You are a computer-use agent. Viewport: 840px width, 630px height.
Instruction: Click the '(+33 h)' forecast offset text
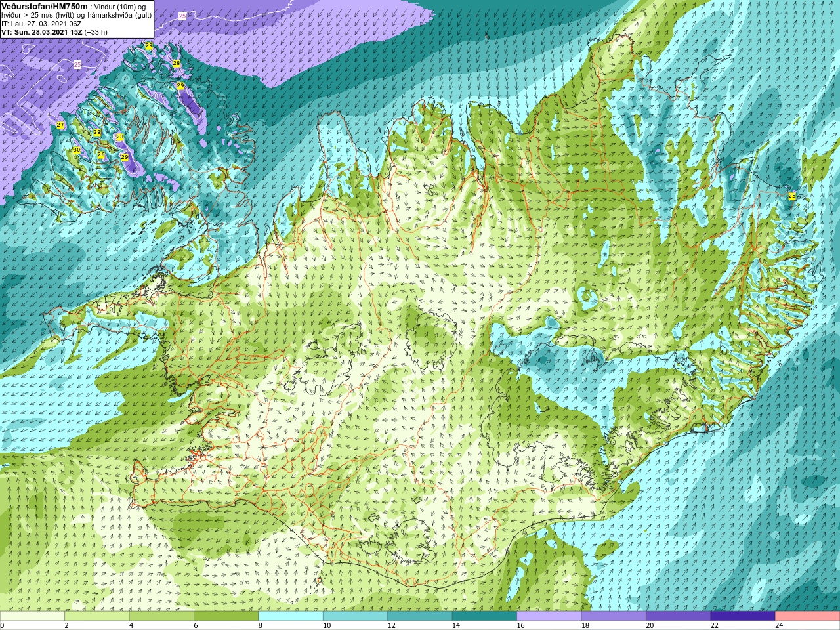tap(96, 32)
